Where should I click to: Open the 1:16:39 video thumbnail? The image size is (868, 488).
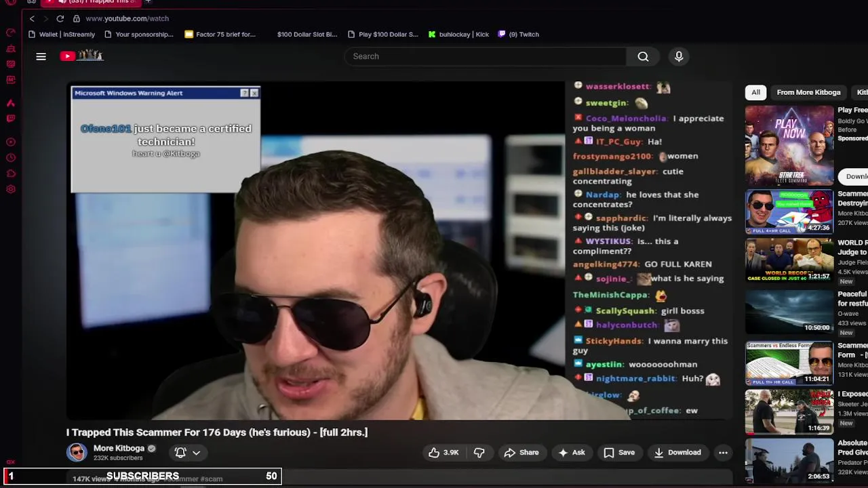789,411
